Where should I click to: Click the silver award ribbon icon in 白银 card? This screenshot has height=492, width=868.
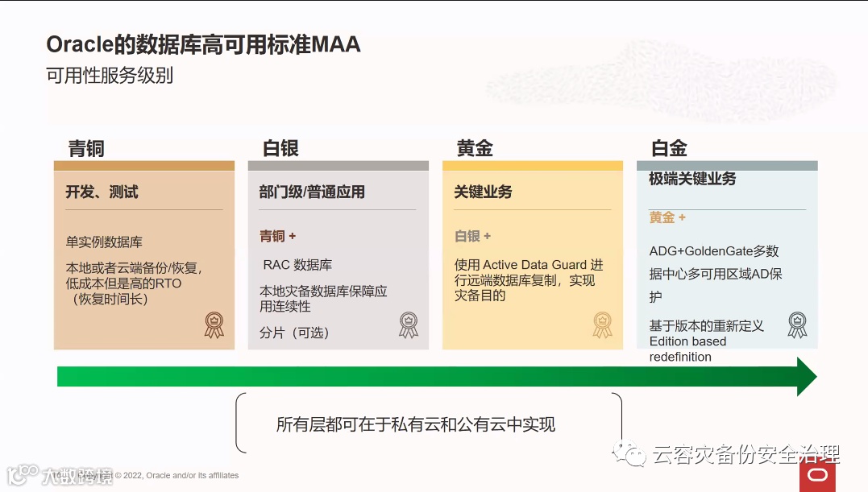[x=409, y=325]
